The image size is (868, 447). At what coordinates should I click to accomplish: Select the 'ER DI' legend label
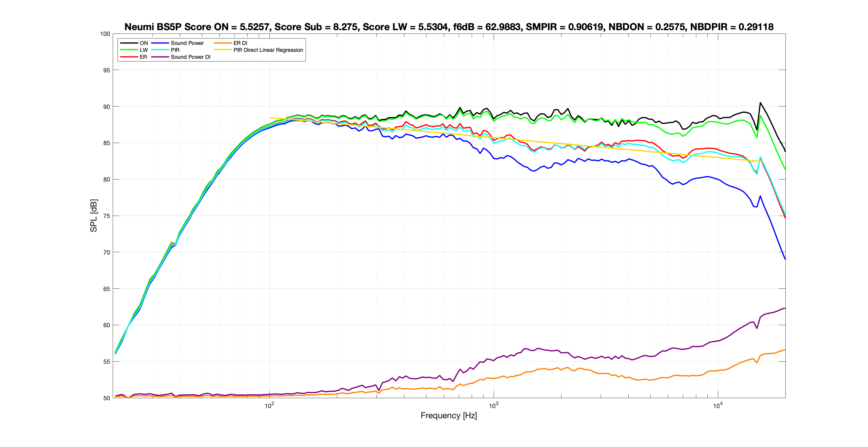tap(240, 43)
